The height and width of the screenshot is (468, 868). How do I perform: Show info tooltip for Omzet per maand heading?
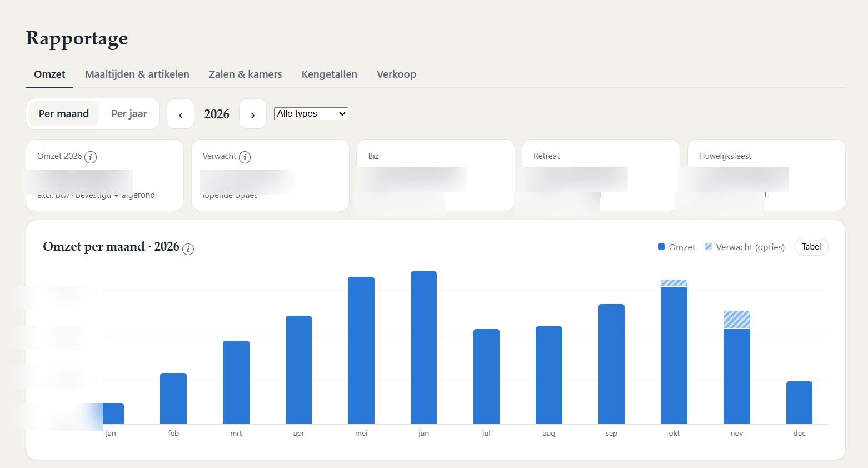[x=188, y=249]
